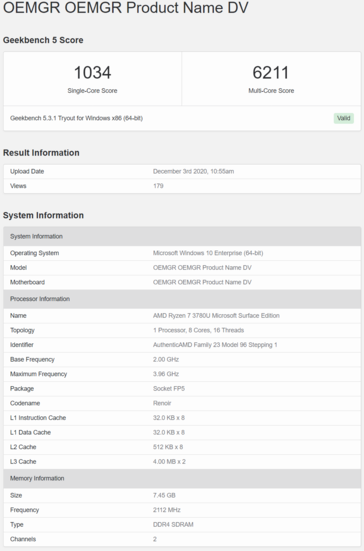This screenshot has width=364, height=551.
Task: Click the Codename value Renoir
Action: [x=162, y=403]
